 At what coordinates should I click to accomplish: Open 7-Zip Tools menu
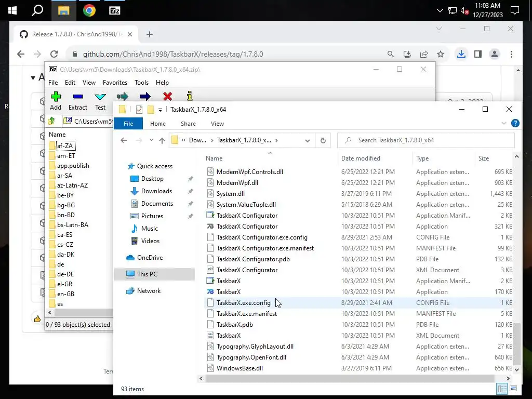click(x=141, y=83)
